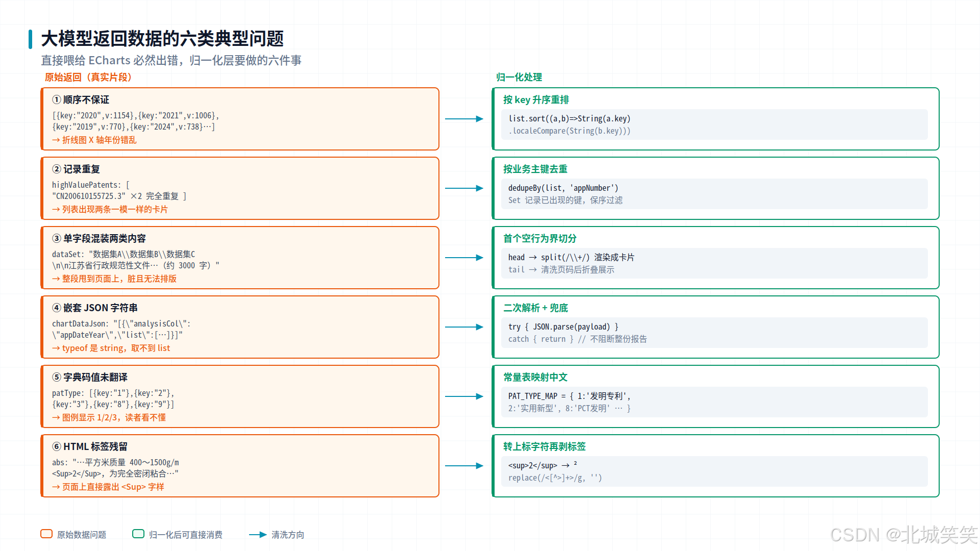
Task: Click the PAT_TYPE_MAP code block
Action: click(x=715, y=402)
